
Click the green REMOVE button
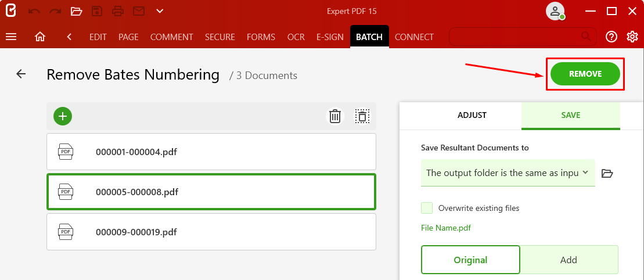click(x=585, y=74)
